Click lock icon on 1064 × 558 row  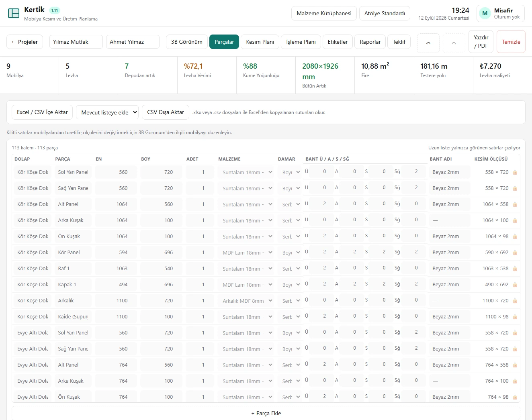tap(515, 204)
